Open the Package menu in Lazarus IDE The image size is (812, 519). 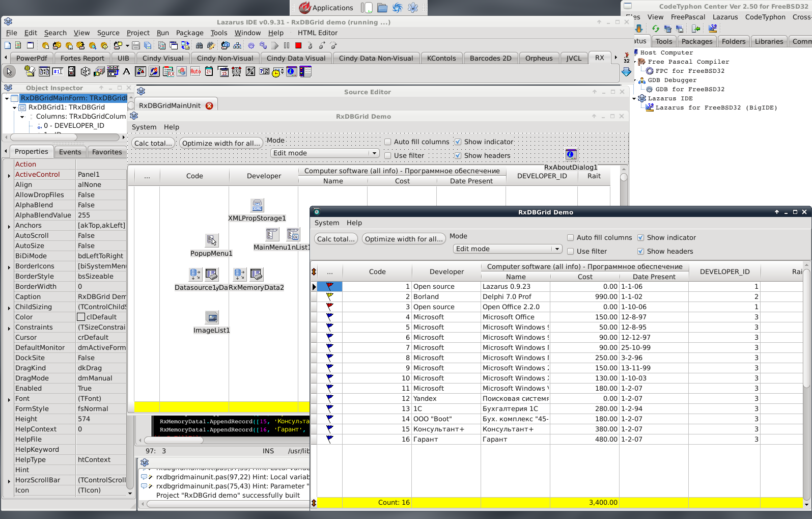point(190,33)
